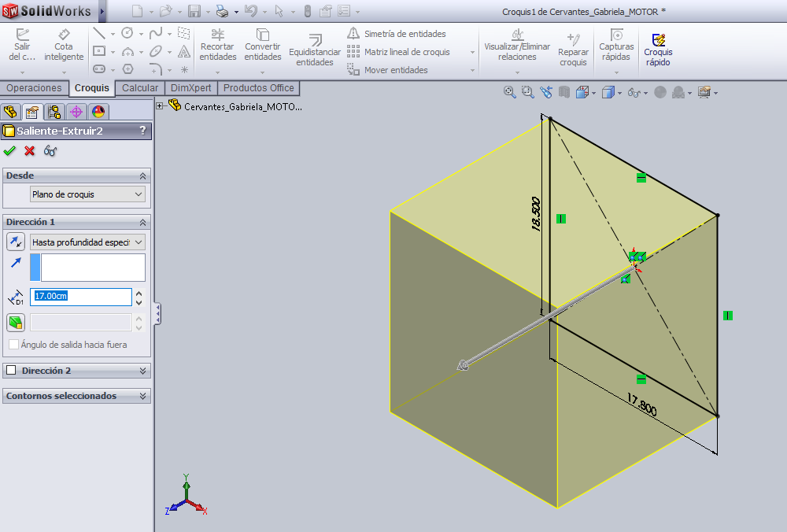Screen dimensions: 787x532
Task: Open the Croquis ribbon tab
Action: click(91, 88)
